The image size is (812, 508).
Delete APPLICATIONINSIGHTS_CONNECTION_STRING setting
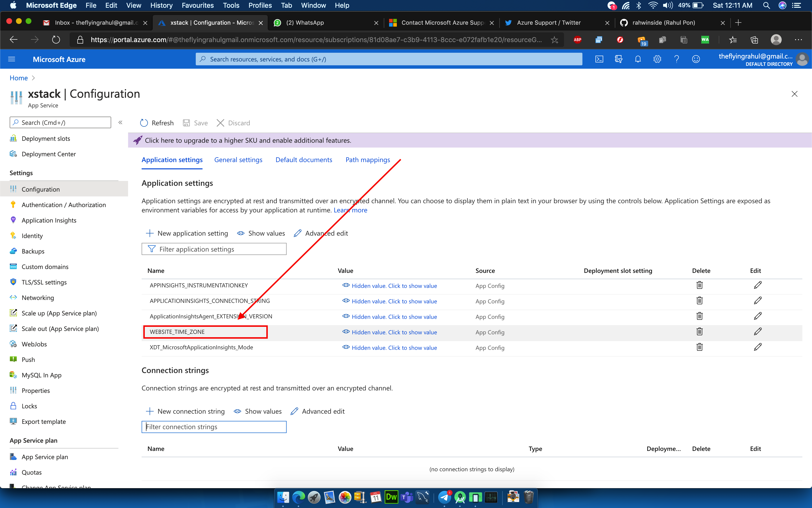(x=700, y=301)
